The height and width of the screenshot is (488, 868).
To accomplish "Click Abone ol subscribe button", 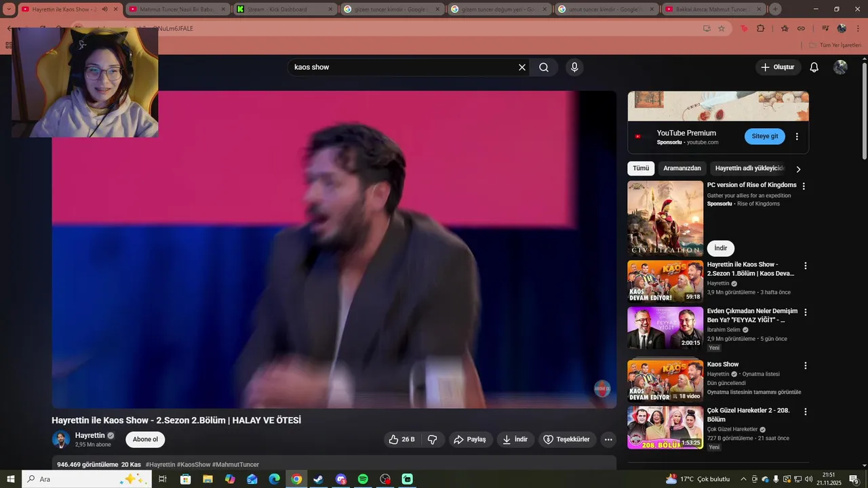I will [x=145, y=439].
